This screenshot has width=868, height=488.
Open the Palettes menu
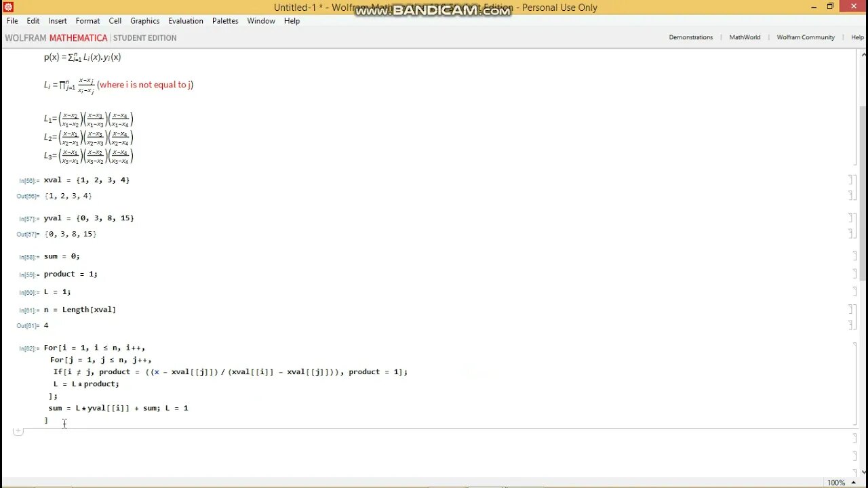click(x=225, y=21)
